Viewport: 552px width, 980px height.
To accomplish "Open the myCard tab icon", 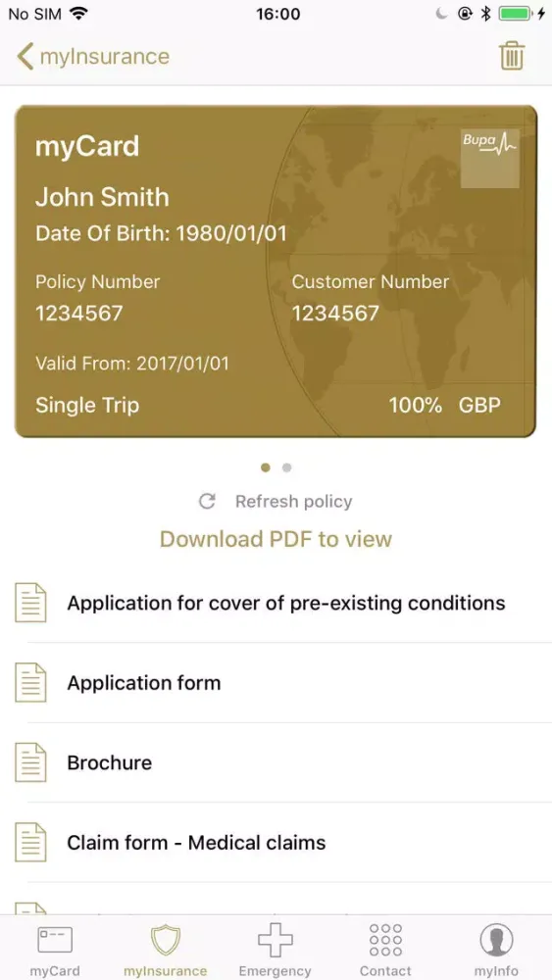I will 55,940.
